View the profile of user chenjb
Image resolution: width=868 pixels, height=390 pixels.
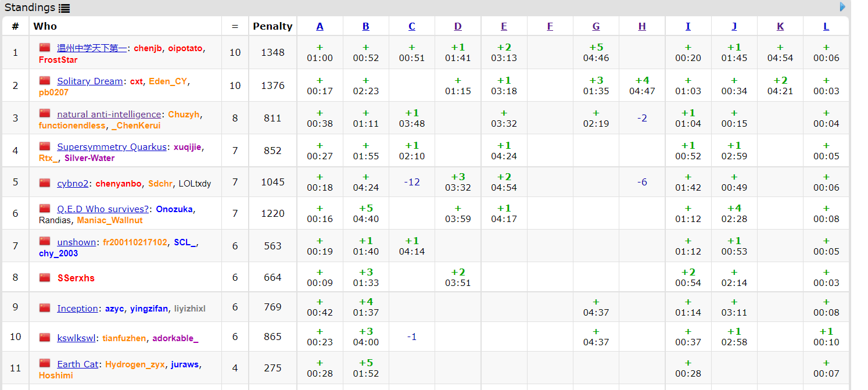click(x=148, y=48)
